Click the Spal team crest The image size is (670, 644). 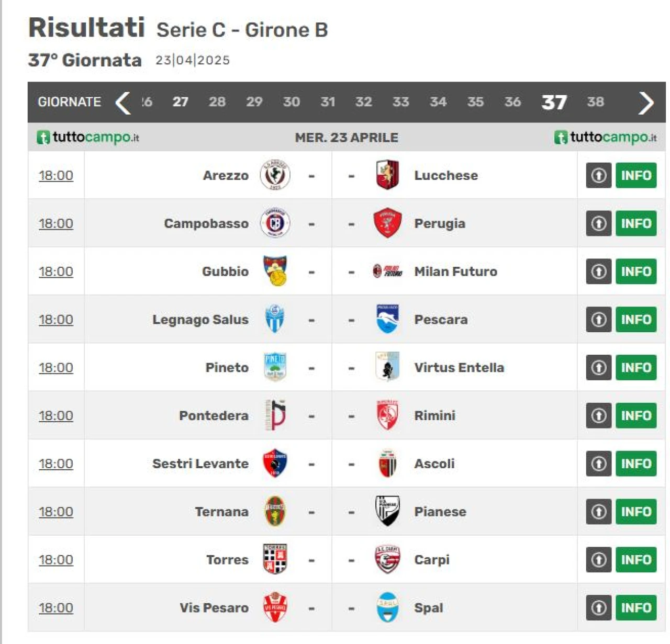pos(387,607)
